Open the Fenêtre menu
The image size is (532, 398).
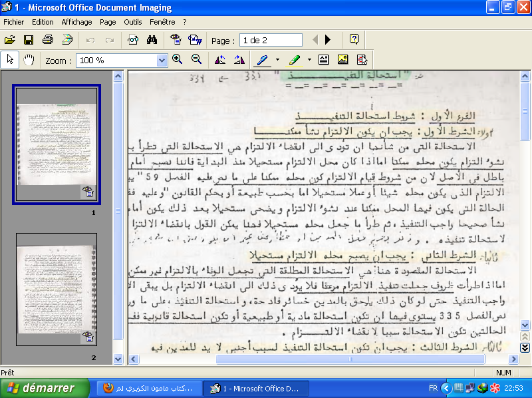(x=162, y=22)
